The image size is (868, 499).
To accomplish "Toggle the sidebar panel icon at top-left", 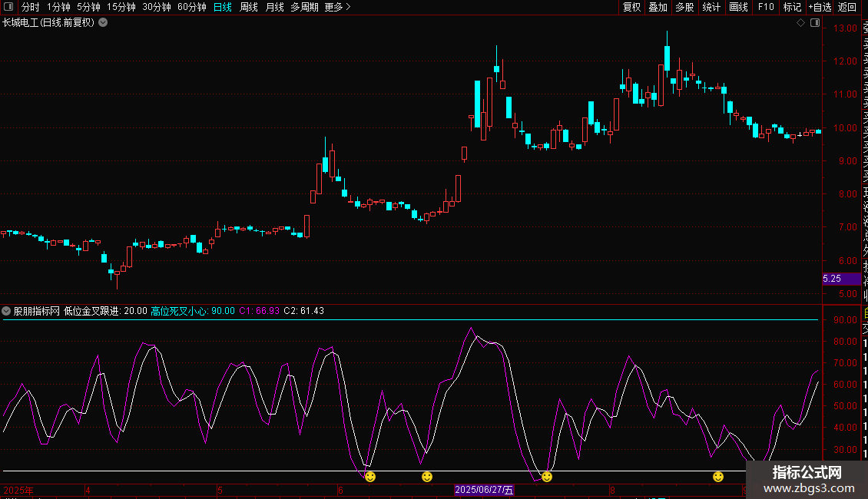I will point(8,7).
